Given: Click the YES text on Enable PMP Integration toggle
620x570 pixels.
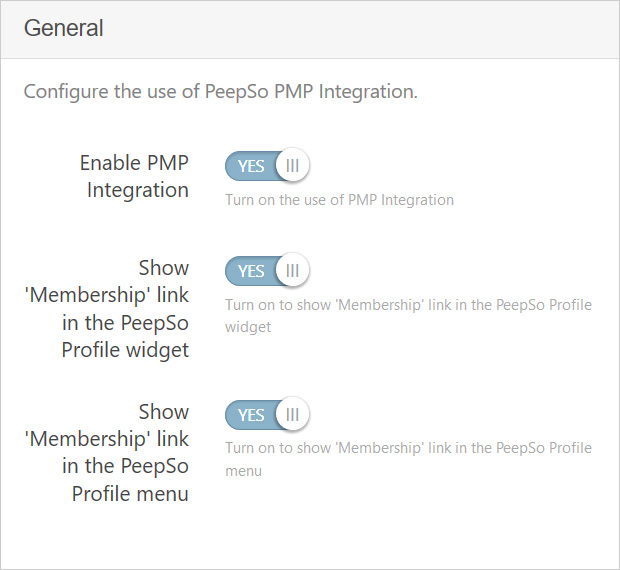Looking at the screenshot, I should click(x=251, y=166).
